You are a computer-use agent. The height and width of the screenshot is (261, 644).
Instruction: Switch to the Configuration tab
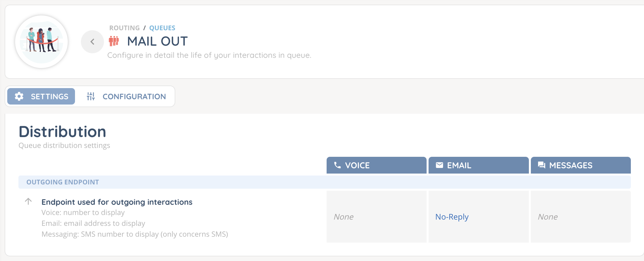point(126,96)
